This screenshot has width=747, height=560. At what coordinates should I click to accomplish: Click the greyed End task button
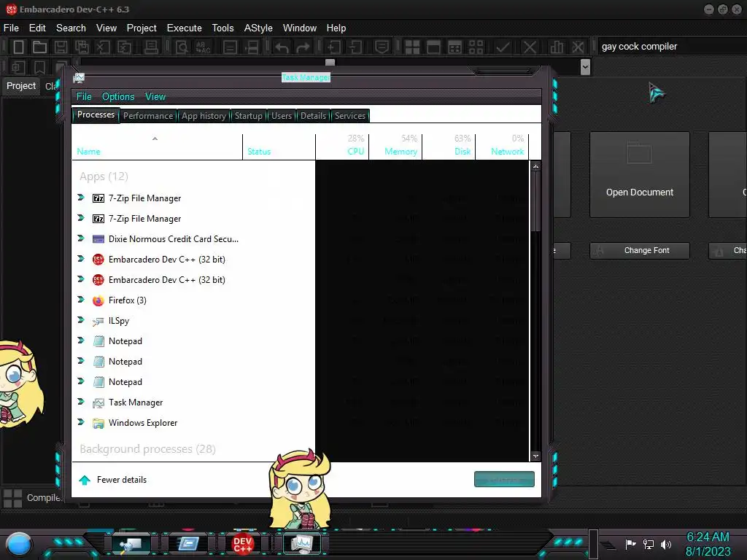pyautogui.click(x=504, y=480)
